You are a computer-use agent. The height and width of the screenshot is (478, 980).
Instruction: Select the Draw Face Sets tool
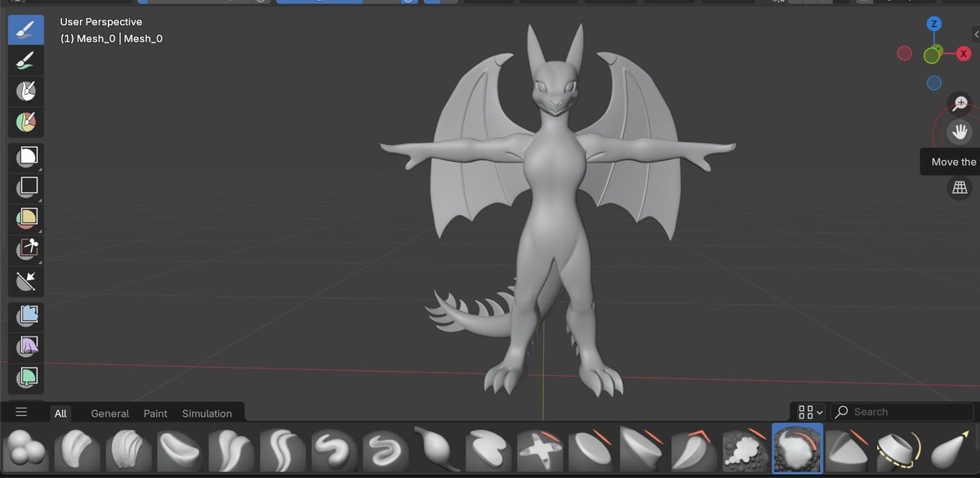click(x=26, y=123)
